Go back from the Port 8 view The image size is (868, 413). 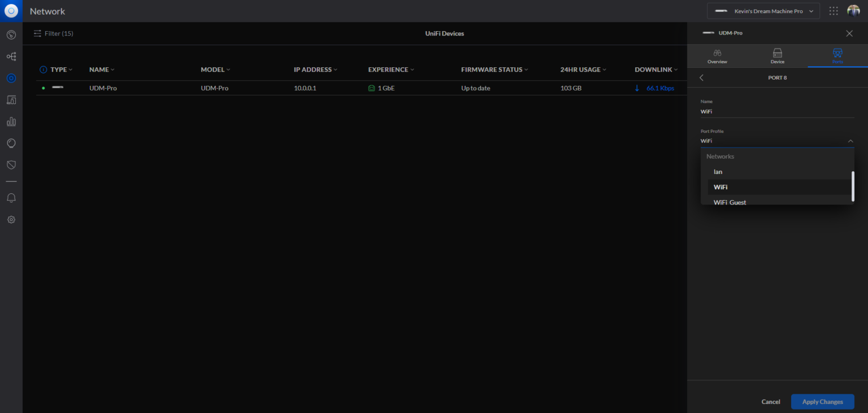coord(702,77)
